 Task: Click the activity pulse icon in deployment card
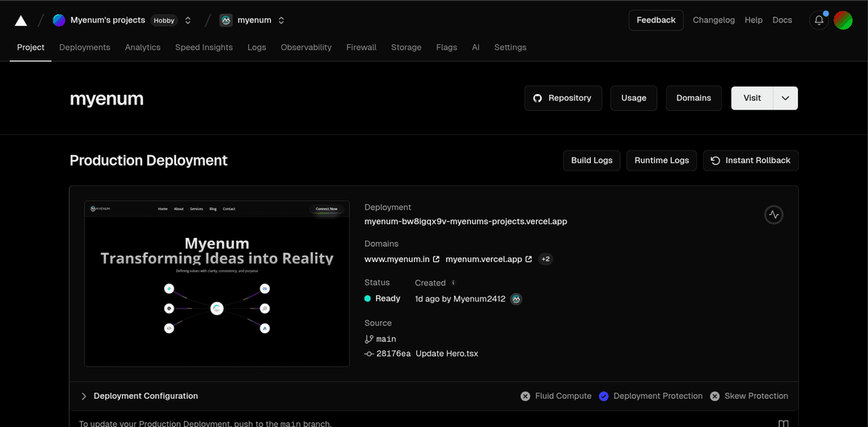[774, 215]
